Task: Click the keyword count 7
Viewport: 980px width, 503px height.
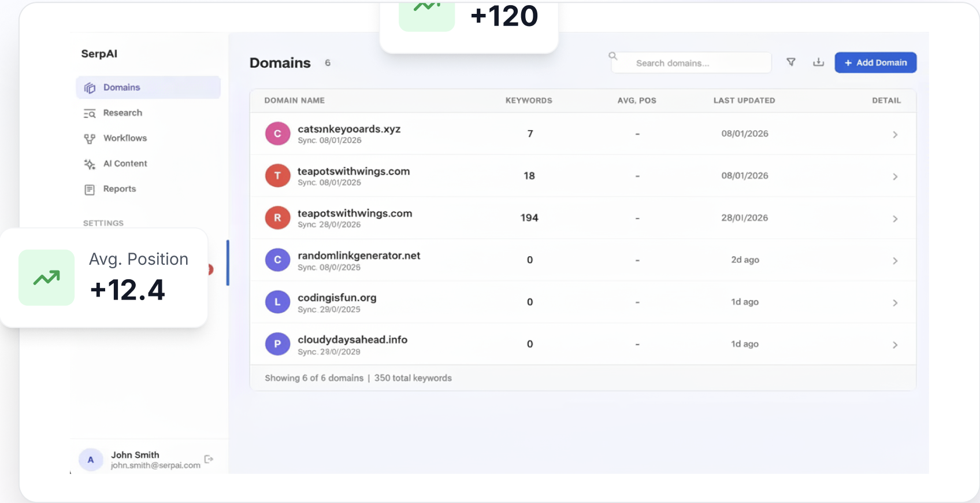Action: (x=530, y=134)
